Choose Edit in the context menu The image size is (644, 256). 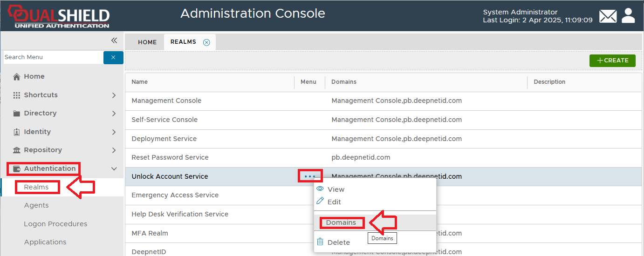[x=334, y=202]
